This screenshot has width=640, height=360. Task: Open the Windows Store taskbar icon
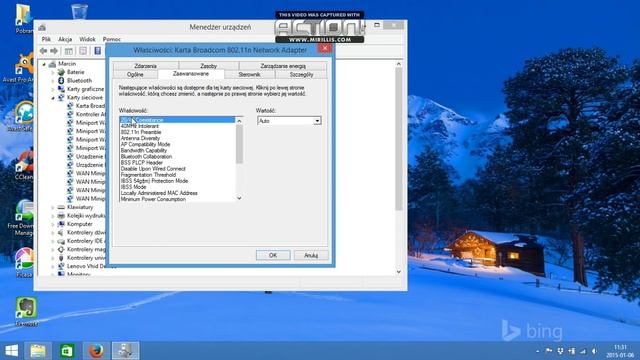coord(67,351)
